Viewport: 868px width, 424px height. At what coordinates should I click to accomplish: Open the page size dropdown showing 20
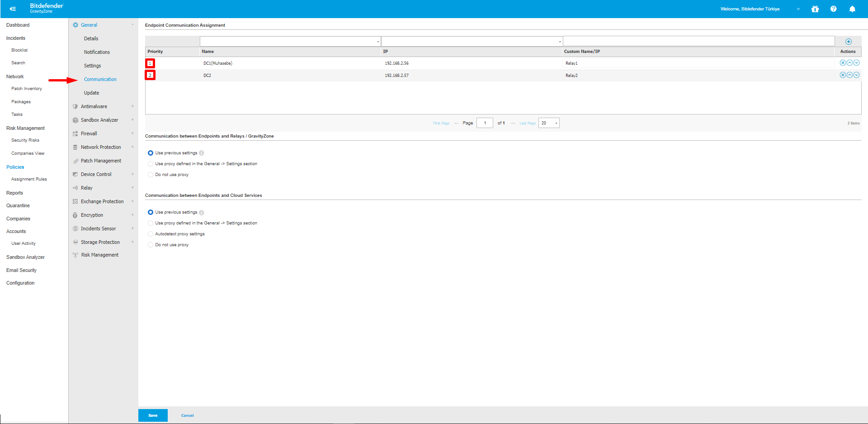[549, 123]
